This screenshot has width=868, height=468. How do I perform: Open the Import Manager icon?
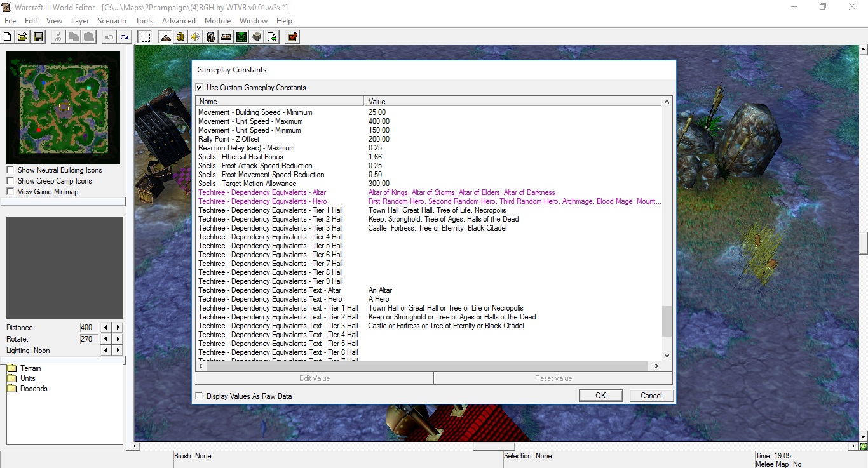(272, 37)
